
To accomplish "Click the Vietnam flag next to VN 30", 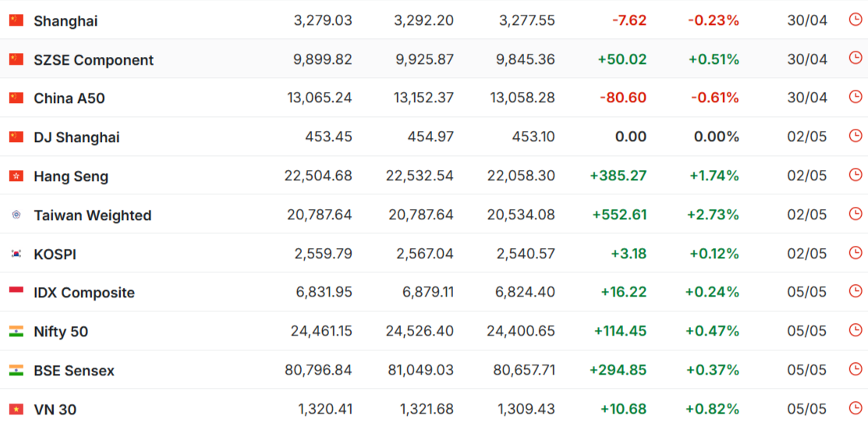I will pyautogui.click(x=16, y=409).
